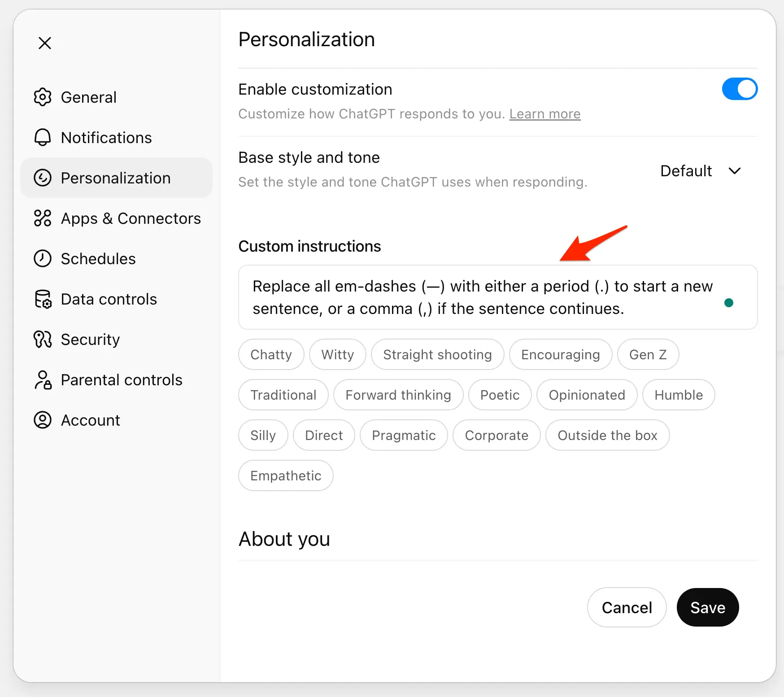
Task: Open Personalization via its clock-arrow icon
Action: pos(43,178)
